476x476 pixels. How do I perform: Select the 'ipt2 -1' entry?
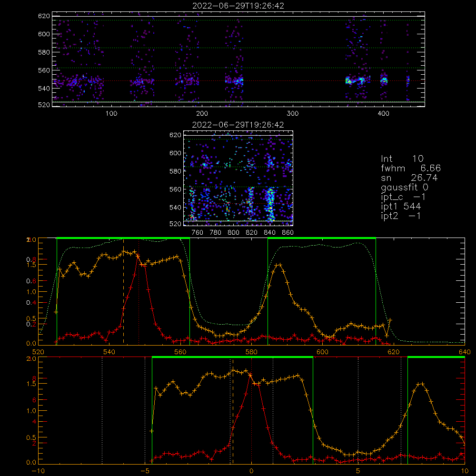tap(401, 216)
